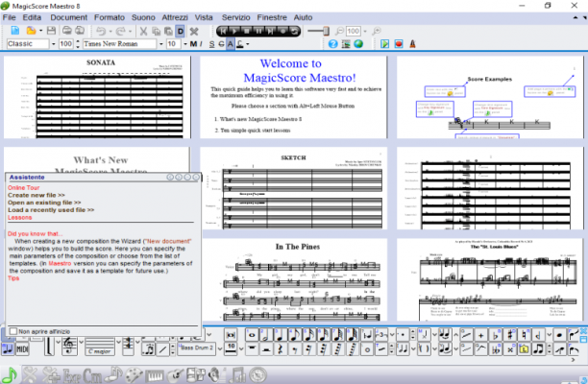The image size is (588, 384).
Task: Open Help with the blue question mark icon
Action: (x=333, y=44)
